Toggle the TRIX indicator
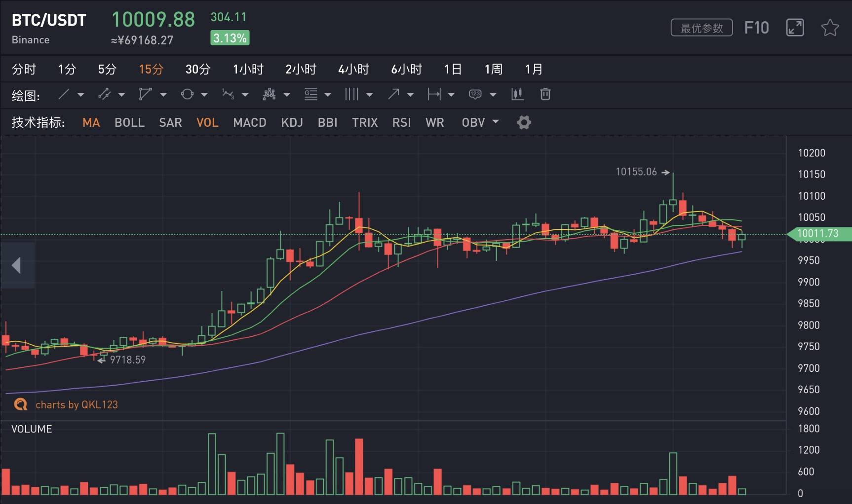The width and height of the screenshot is (852, 504). (365, 122)
